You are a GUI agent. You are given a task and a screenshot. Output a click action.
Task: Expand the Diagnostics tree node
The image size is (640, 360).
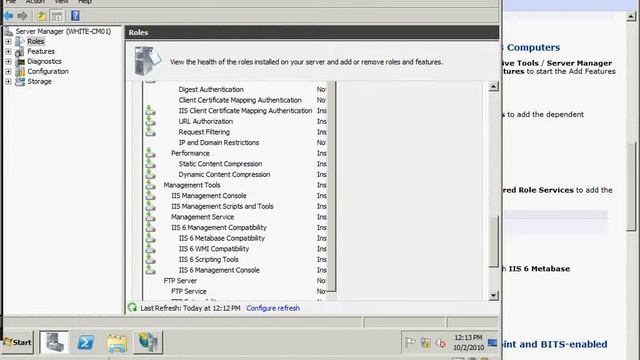click(8, 62)
